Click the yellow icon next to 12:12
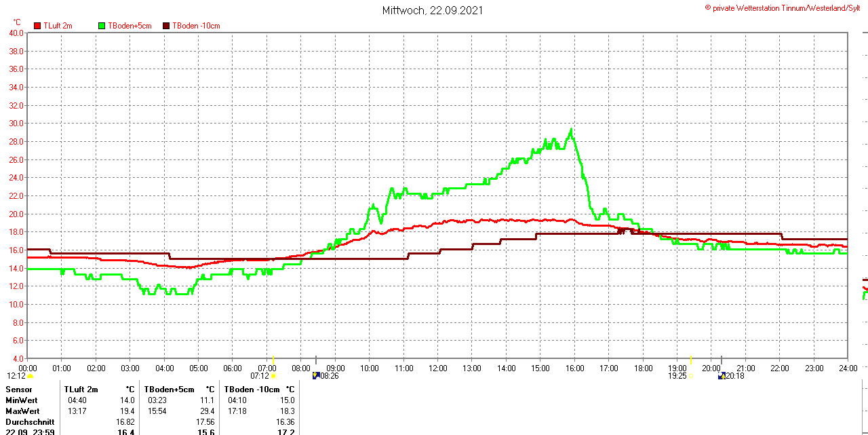This screenshot has height=435, width=868. (x=30, y=376)
